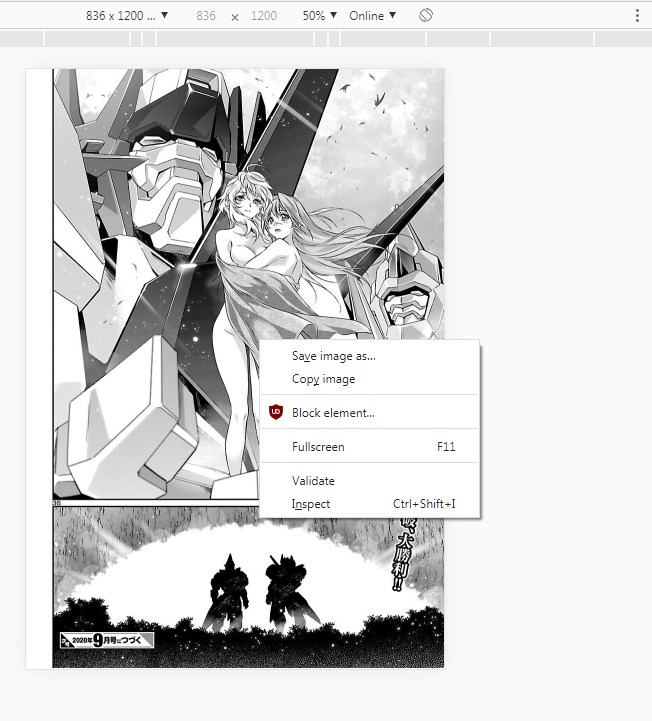
Task: Click the rotate device orientation icon
Action: [426, 15]
